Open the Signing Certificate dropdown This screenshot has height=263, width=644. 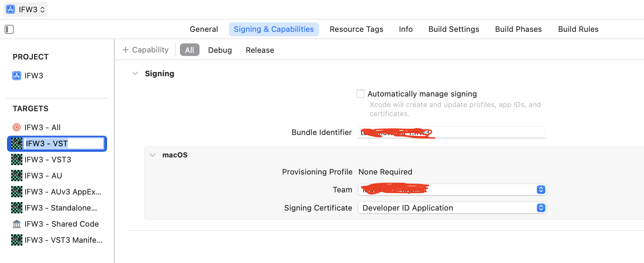(541, 208)
